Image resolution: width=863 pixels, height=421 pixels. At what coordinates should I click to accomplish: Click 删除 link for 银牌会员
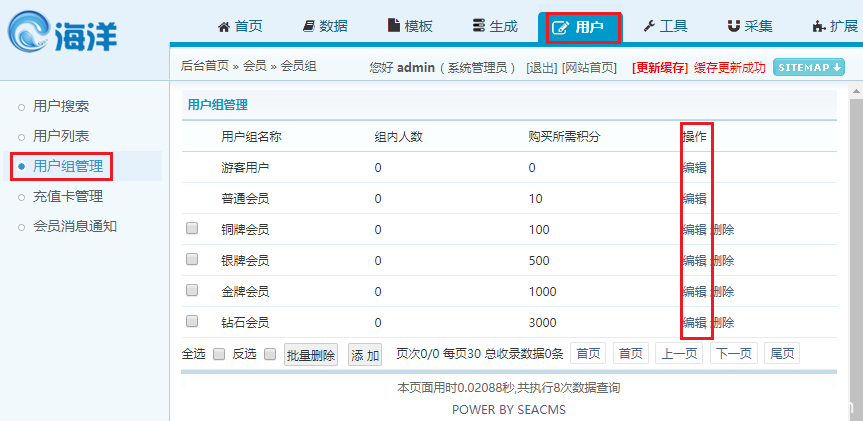tap(723, 260)
